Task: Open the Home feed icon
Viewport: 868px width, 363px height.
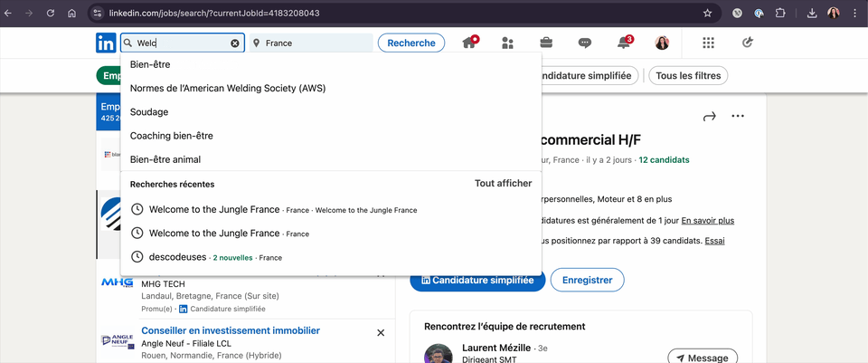Action: point(469,43)
